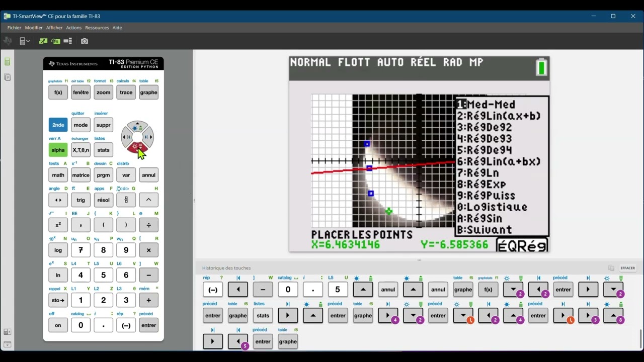
Task: Click the down arrow on calculator directional pad
Action: (x=137, y=147)
